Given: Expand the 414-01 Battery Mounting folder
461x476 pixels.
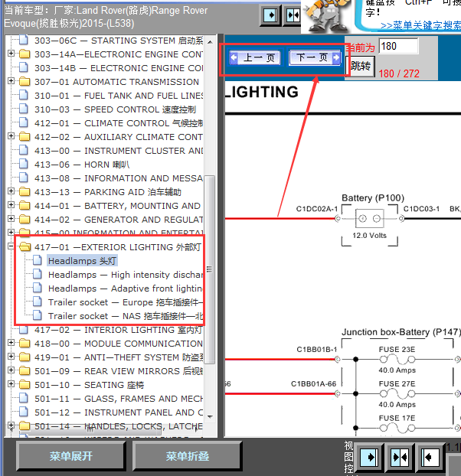Looking at the screenshot, I should pos(11,205).
